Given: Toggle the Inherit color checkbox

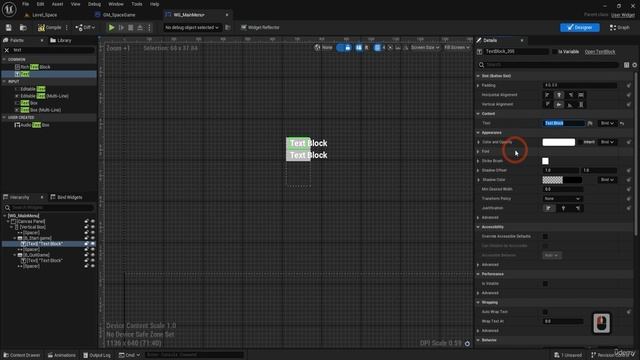Looking at the screenshot, I should [x=580, y=142].
